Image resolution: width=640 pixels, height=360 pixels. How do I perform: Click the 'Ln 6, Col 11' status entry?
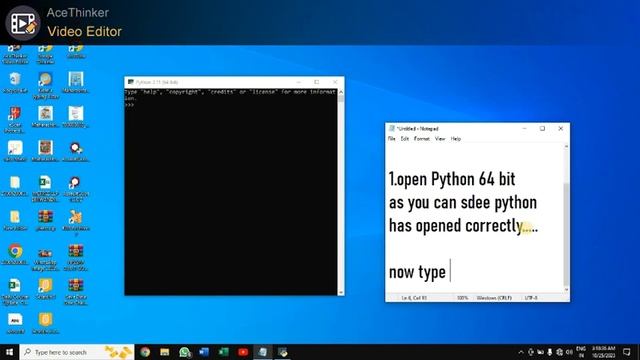click(x=414, y=298)
